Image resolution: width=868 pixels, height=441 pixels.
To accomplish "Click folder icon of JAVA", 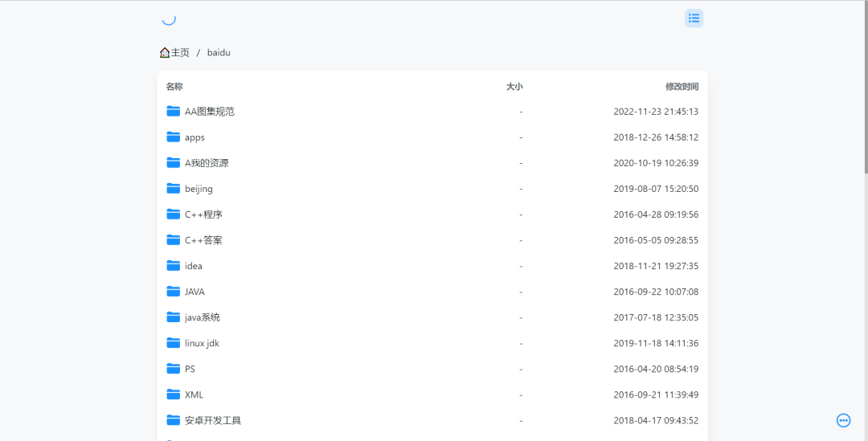I will pos(174,291).
